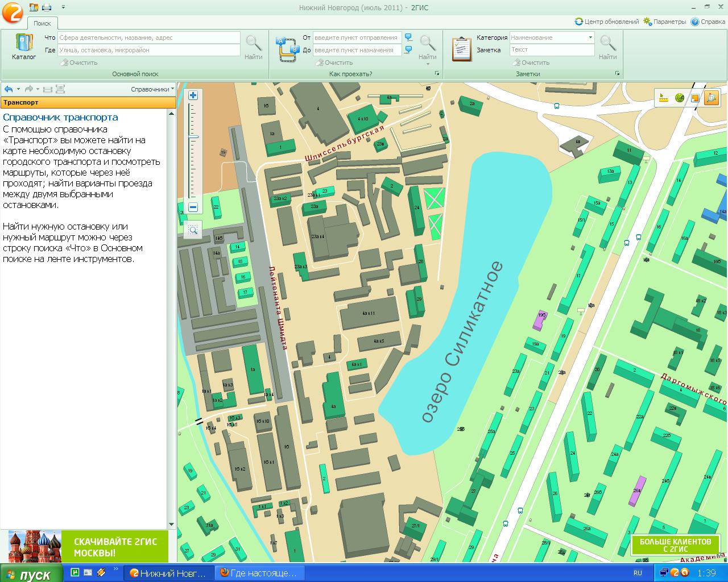Click the Шлиссельбургская street label
Viewport: 728px width, 582px height.
point(345,144)
